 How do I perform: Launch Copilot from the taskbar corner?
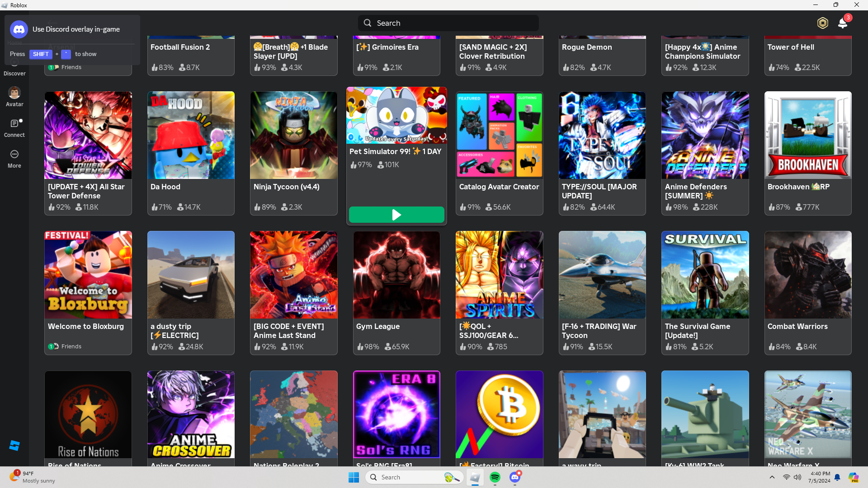click(x=854, y=477)
